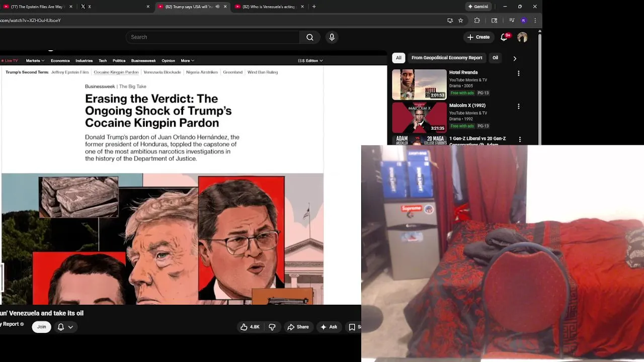Click the Malcolm X (1992) title
The image size is (644, 362).
467,106
